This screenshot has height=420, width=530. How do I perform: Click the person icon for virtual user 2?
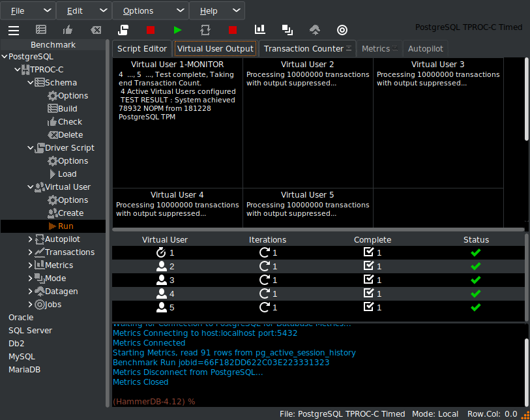tap(162, 266)
